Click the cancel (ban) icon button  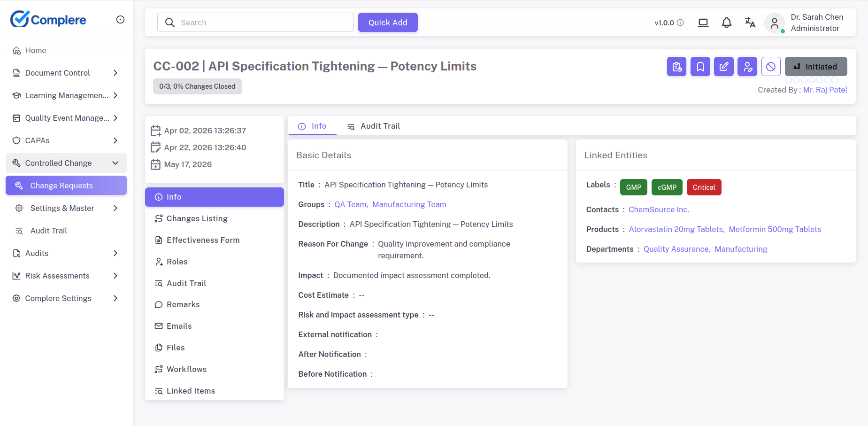coord(771,67)
